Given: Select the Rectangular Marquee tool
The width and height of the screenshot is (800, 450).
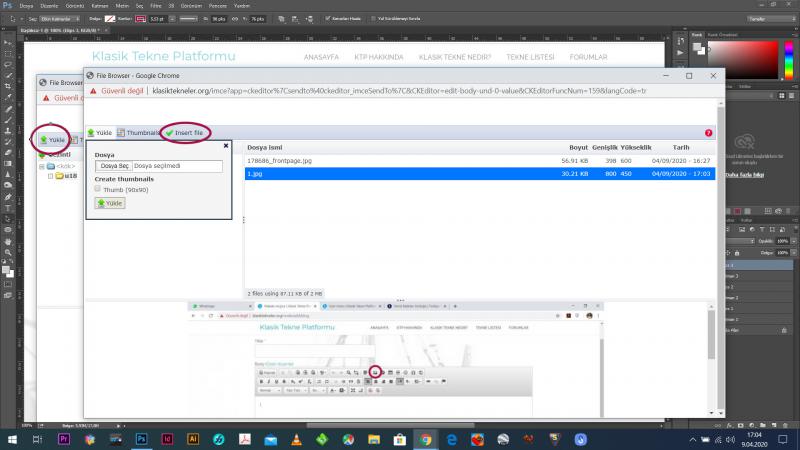Looking at the screenshot, I should pyautogui.click(x=8, y=54).
